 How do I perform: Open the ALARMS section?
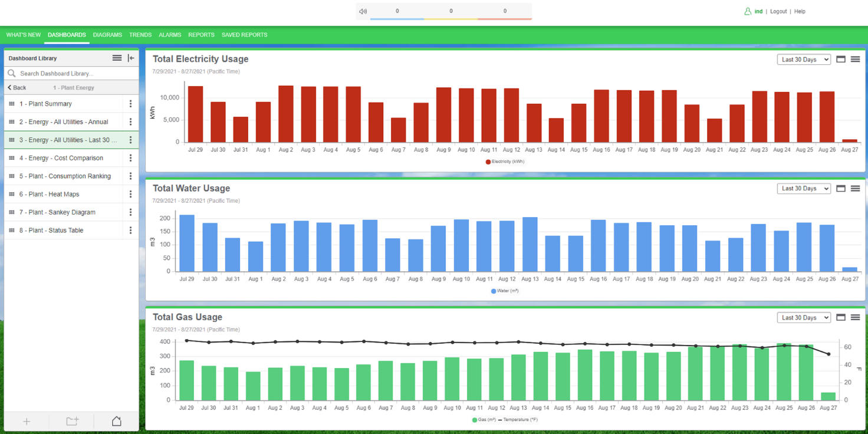(x=170, y=35)
